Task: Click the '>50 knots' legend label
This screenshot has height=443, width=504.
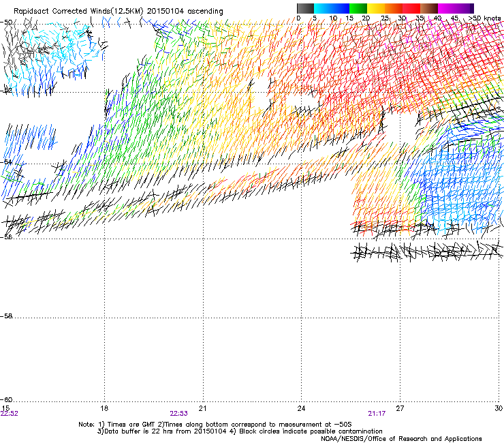Action: [484, 18]
